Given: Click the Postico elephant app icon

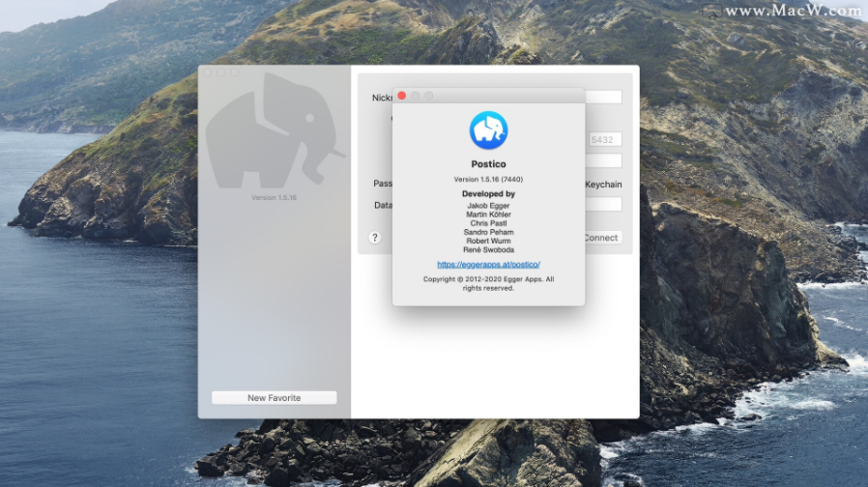Looking at the screenshot, I should (x=488, y=130).
